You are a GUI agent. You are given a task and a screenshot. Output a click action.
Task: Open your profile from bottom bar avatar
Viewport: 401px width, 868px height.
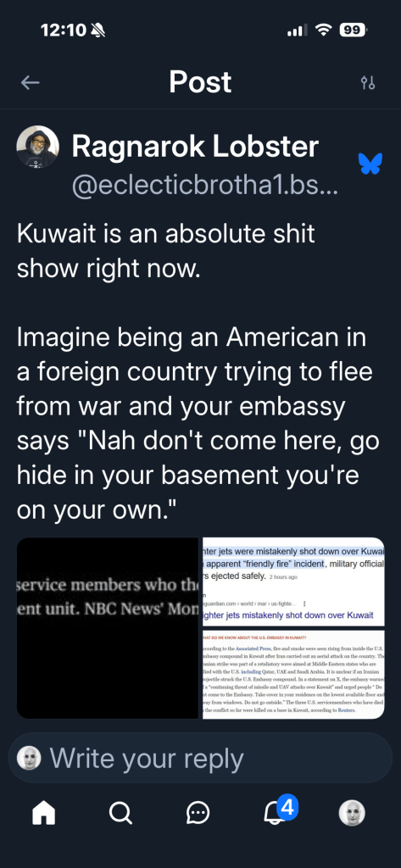pyautogui.click(x=352, y=813)
